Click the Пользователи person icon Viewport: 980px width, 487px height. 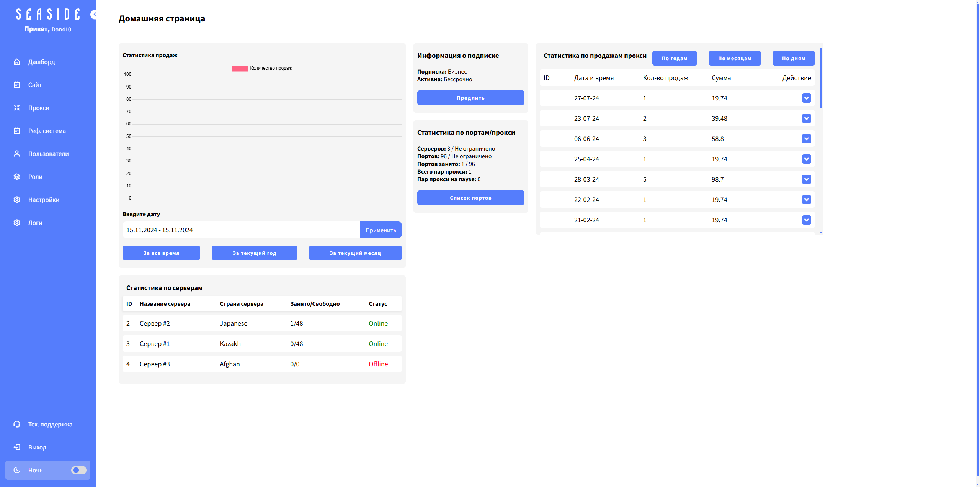click(17, 154)
